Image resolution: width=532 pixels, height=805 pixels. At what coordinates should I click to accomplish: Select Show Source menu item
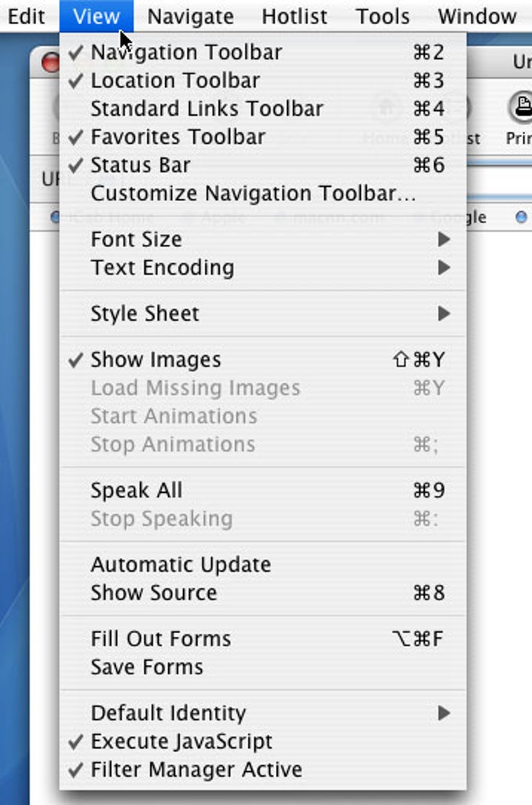click(263, 594)
